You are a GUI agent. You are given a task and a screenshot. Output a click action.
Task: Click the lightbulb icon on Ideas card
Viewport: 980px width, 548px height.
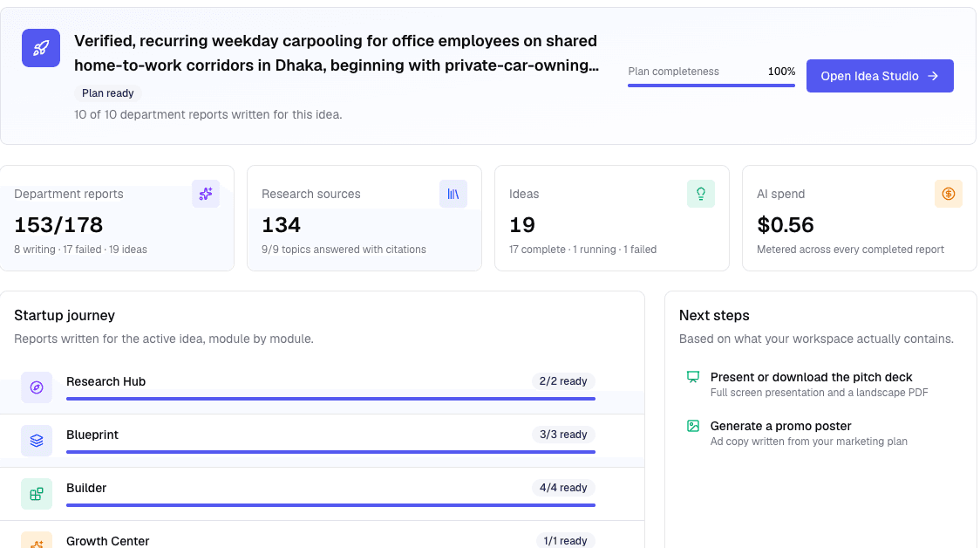coord(701,194)
